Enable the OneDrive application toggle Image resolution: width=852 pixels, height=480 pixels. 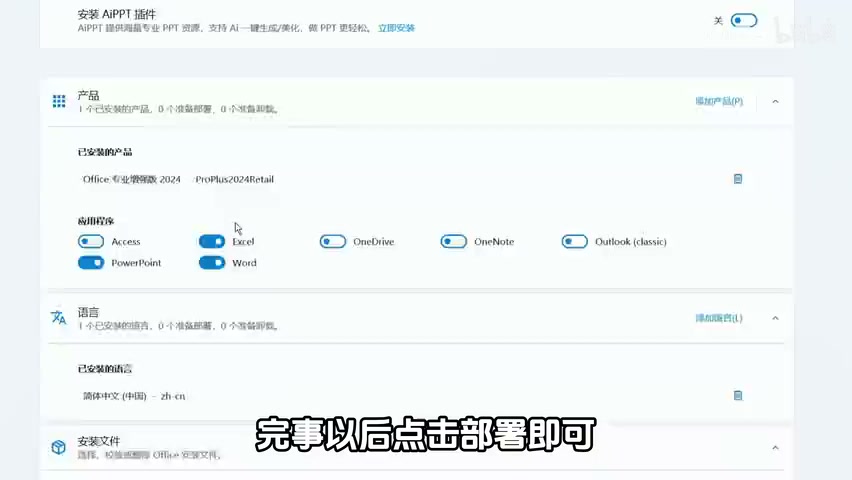coord(333,241)
